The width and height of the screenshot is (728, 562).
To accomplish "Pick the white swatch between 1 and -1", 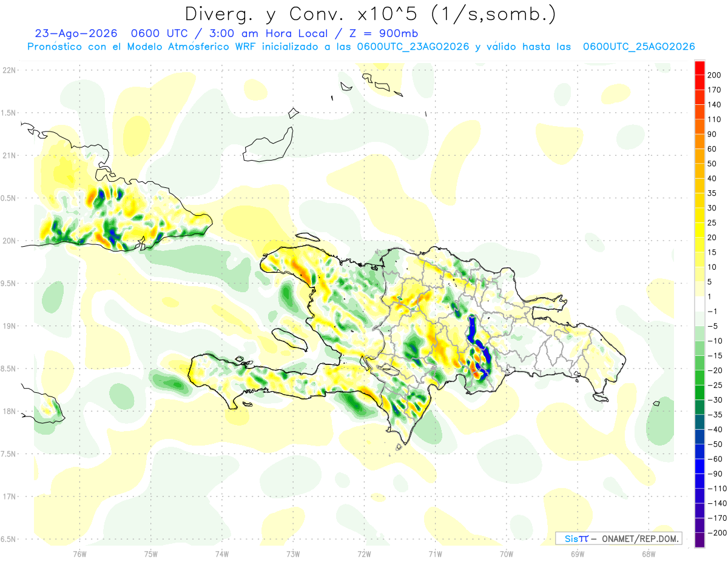I will (699, 304).
